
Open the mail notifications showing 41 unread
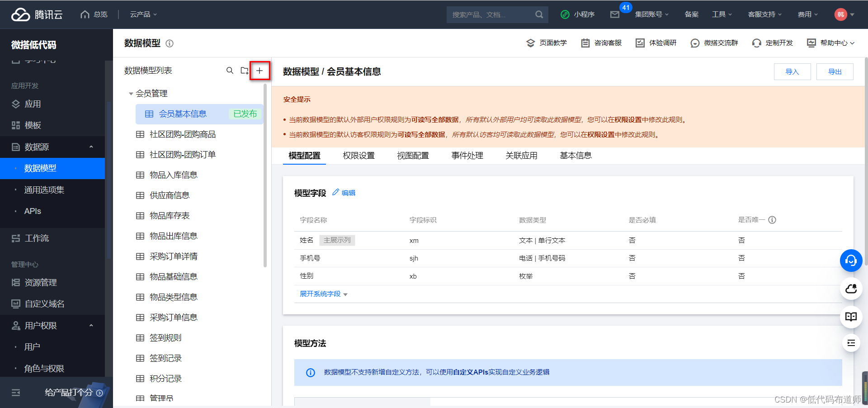pyautogui.click(x=615, y=14)
